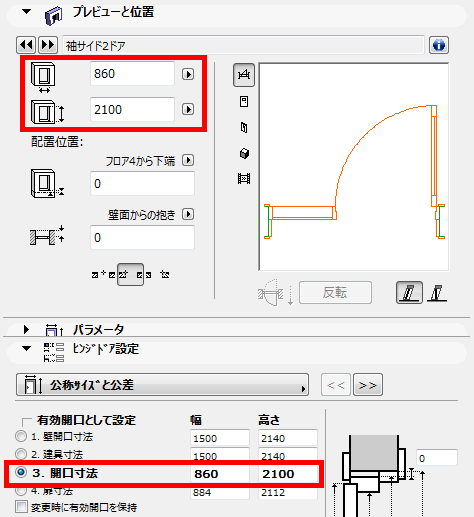Click the 開口寸法 width field 860
The width and height of the screenshot is (474, 517).
(x=220, y=474)
